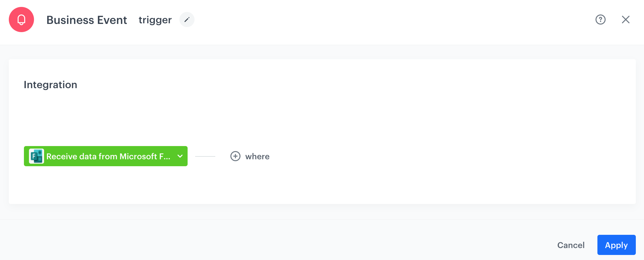This screenshot has height=260, width=644.
Task: Close the Business Event dialog
Action: (626, 20)
